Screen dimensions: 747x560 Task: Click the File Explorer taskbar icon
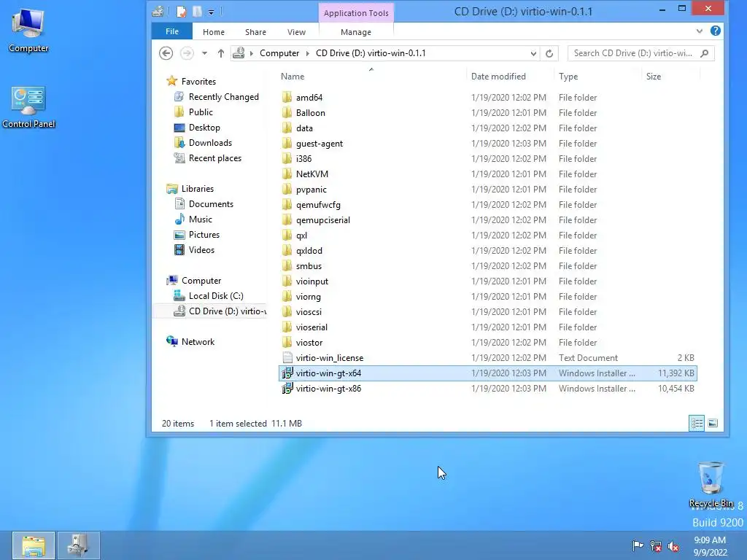[34, 545]
